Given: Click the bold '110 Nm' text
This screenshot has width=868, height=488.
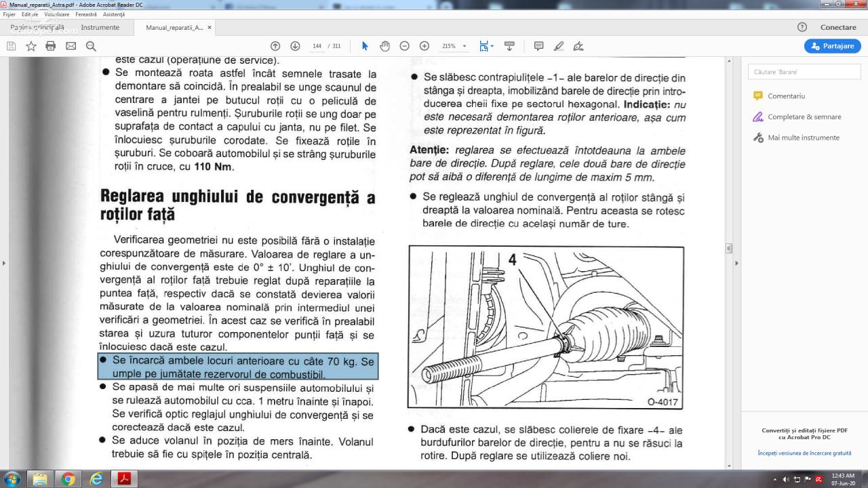Looking at the screenshot, I should click(x=214, y=167).
